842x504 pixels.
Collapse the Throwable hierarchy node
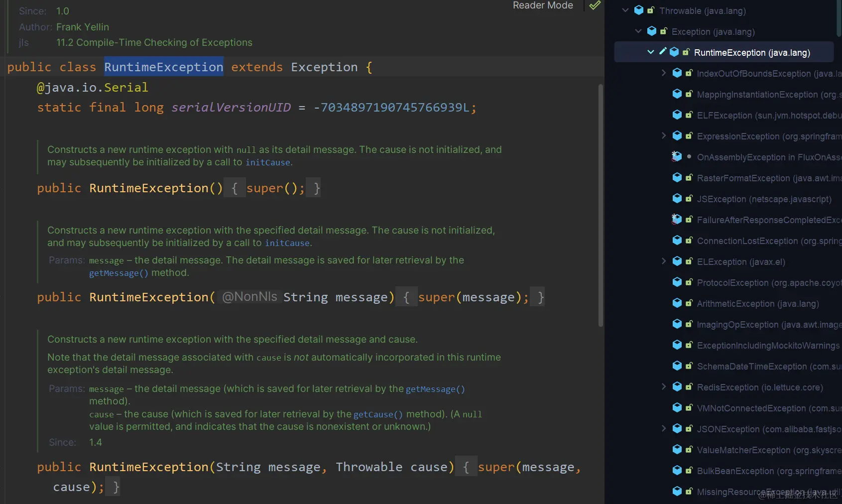coord(625,10)
